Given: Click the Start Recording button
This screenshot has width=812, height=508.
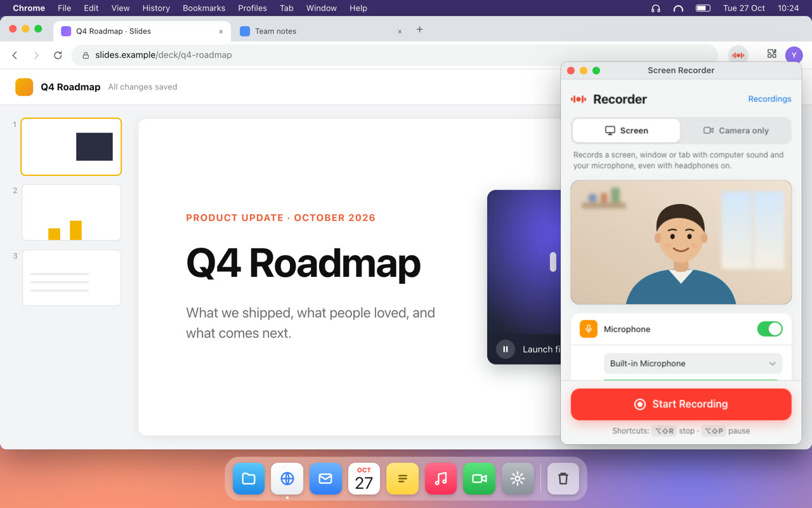Looking at the screenshot, I should click(x=681, y=404).
